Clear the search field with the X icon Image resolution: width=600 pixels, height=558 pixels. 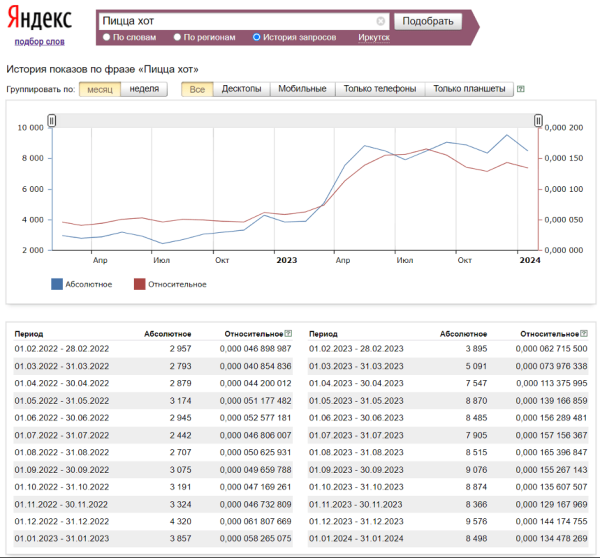(x=380, y=21)
